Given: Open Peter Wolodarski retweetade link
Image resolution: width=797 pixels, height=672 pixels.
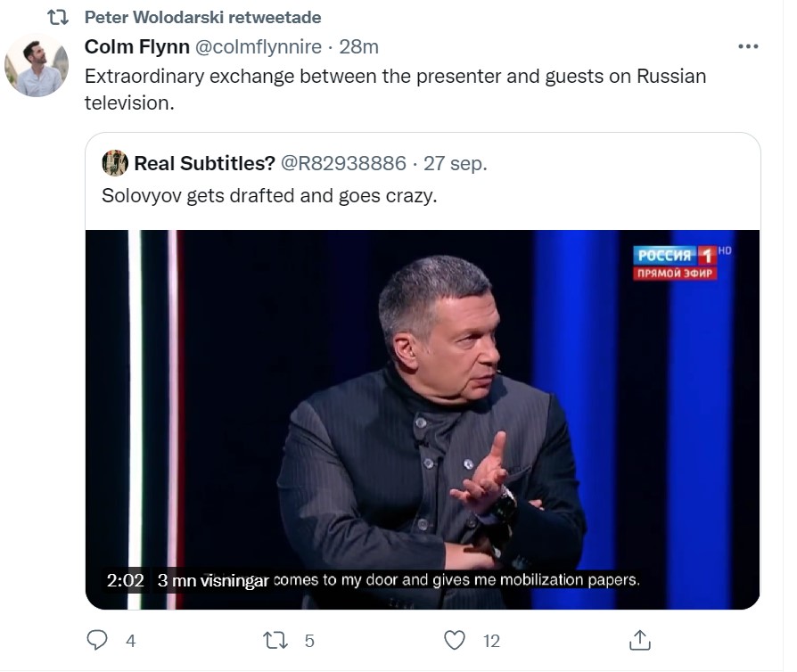Looking at the screenshot, I should coord(202,18).
